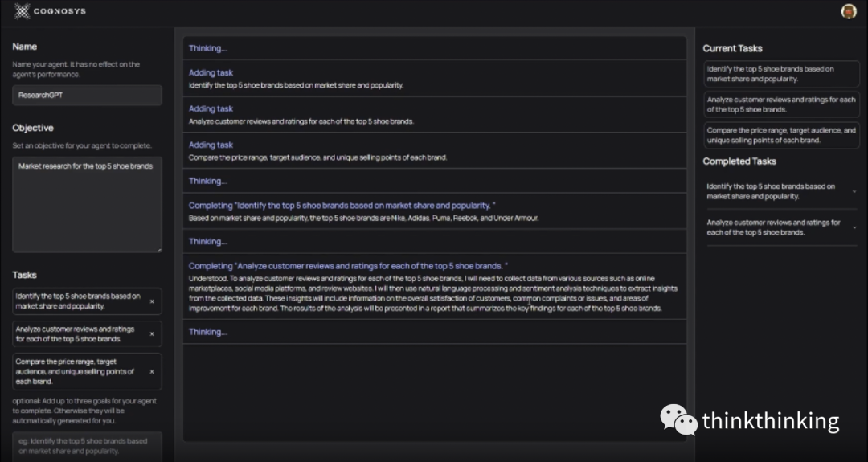This screenshot has width=868, height=462.
Task: Click the 'Adding task' entry about price range
Action: [435, 150]
